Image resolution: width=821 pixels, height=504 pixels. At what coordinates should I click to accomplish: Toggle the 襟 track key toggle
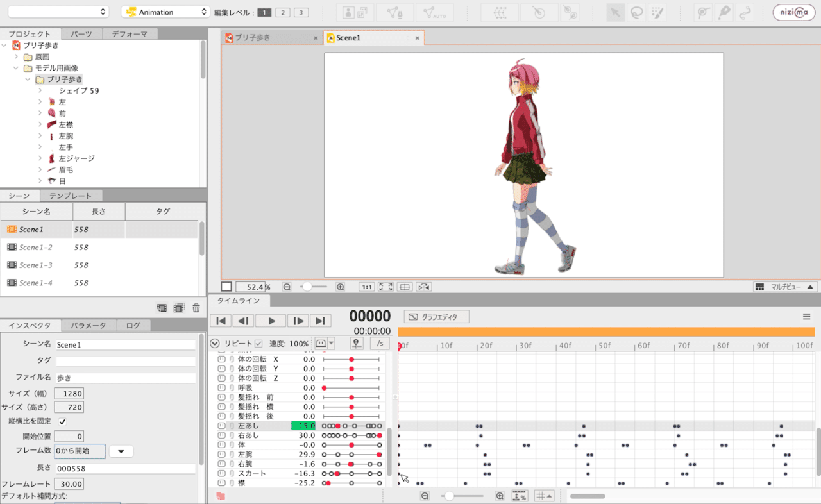coord(221,483)
